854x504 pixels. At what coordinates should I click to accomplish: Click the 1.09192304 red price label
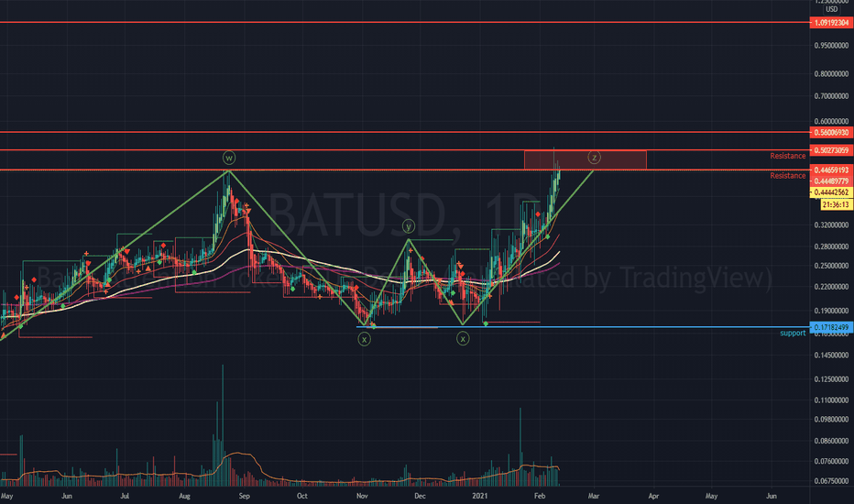(x=832, y=23)
